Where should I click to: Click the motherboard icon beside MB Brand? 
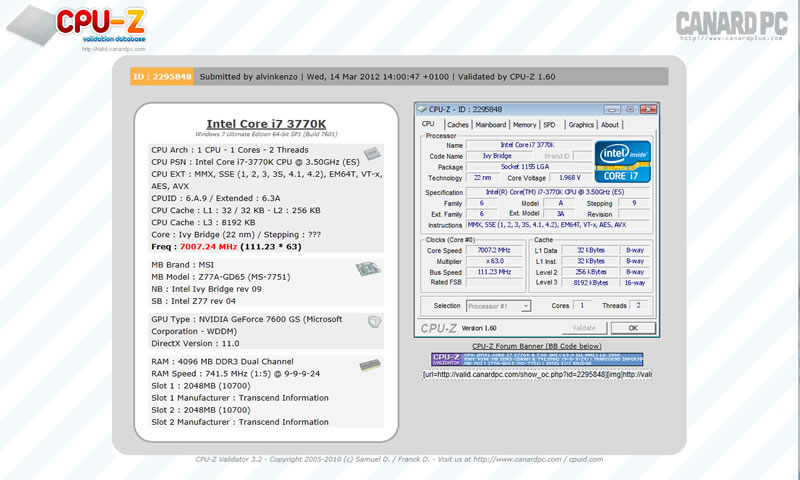pos(368,268)
